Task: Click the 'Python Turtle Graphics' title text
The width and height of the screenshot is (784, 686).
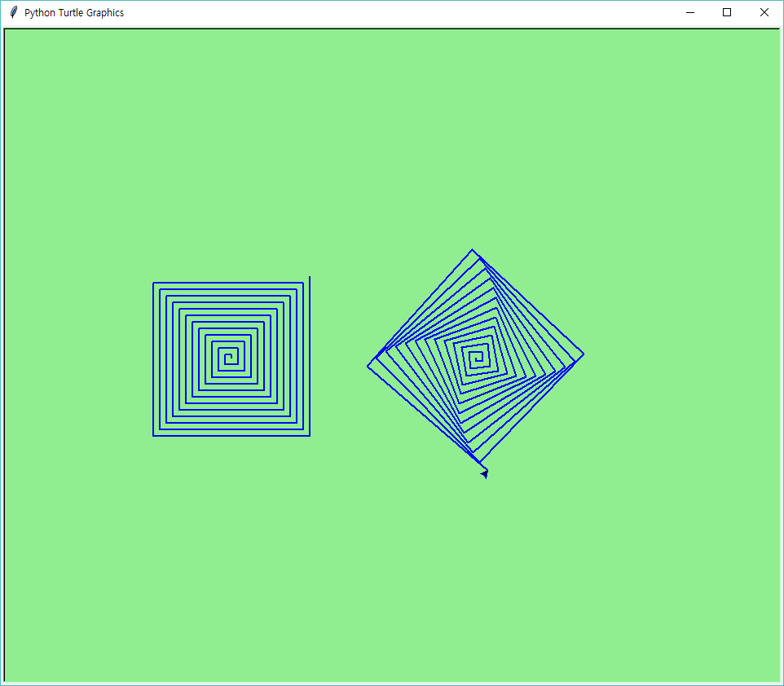Action: coord(74,13)
